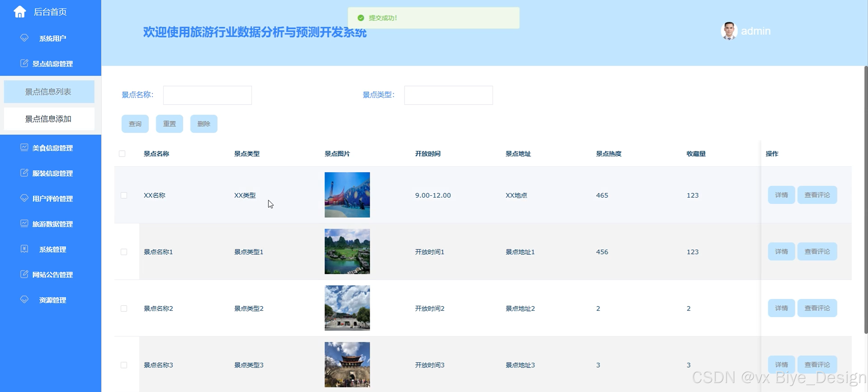Click the vertical page scrollbar
This screenshot has height=392, width=868.
866,200
